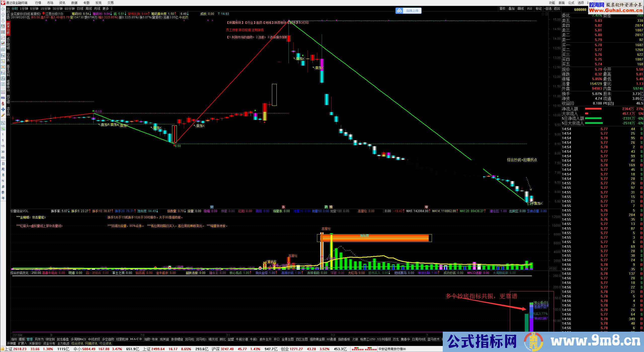Open the 行情 menu

[38, 3]
